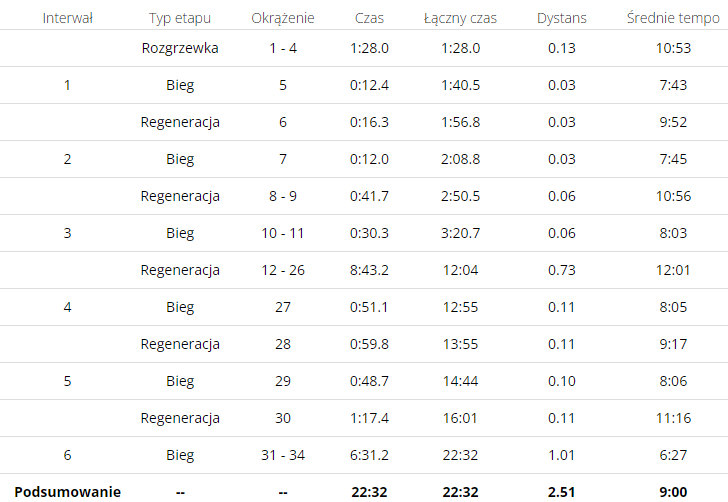Click the 13:55 total time cell
This screenshot has height=502, width=728.
pyautogui.click(x=460, y=344)
